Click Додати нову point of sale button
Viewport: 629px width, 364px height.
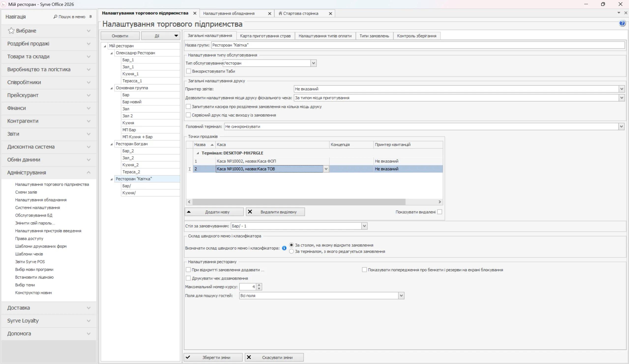click(x=214, y=212)
